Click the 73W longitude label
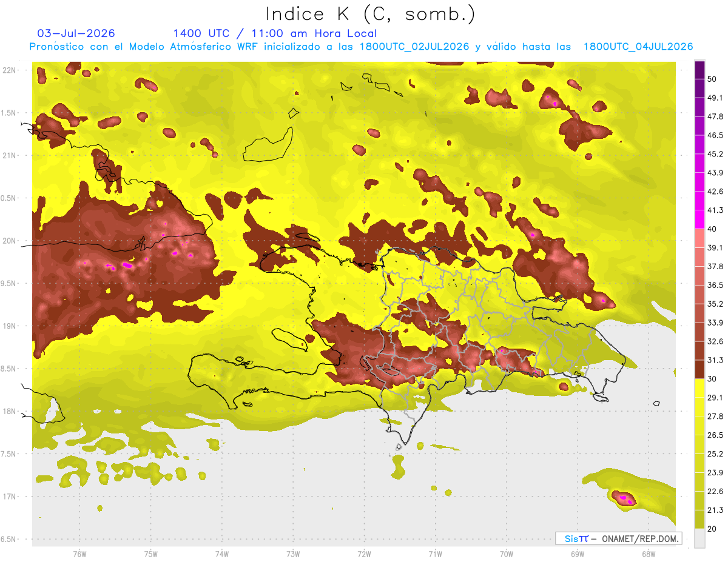This screenshot has height=562, width=728. click(293, 554)
